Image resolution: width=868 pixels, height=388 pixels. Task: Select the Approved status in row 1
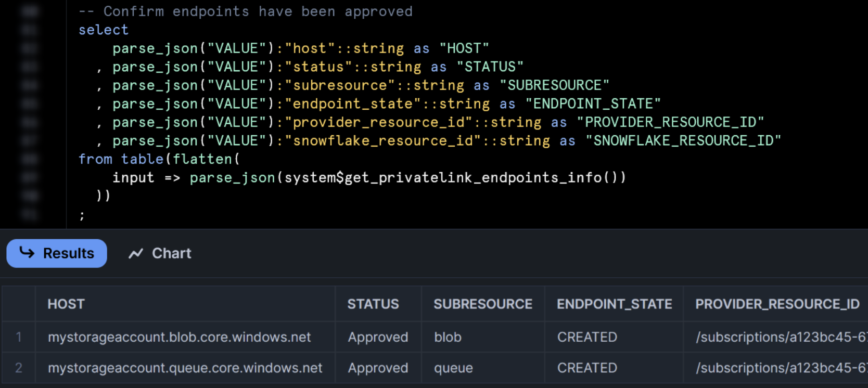(x=378, y=337)
